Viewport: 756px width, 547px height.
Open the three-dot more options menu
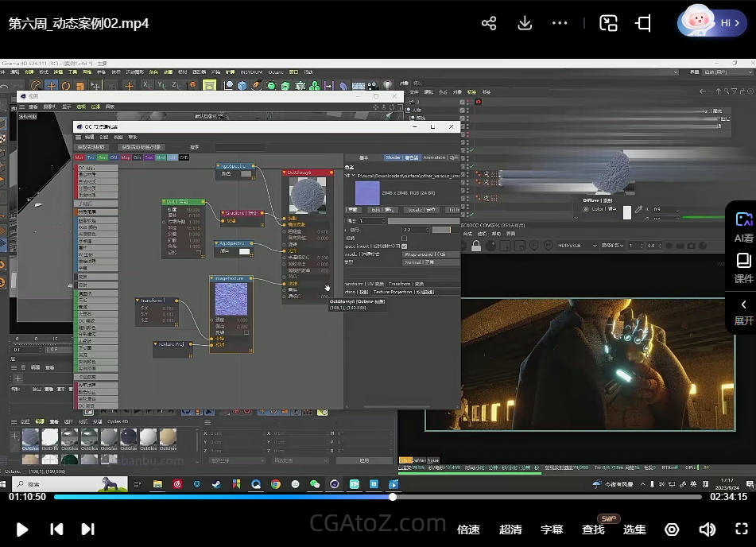tap(560, 23)
